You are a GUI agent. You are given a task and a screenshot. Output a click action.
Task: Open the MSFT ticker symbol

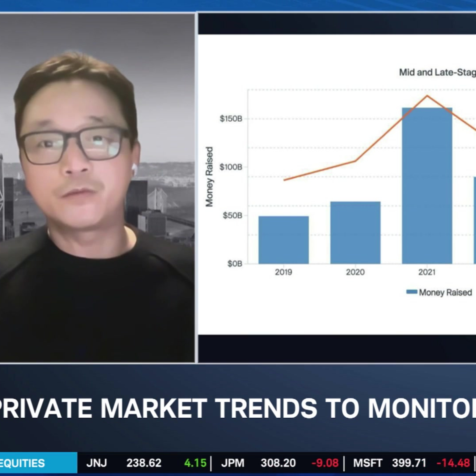click(x=368, y=463)
